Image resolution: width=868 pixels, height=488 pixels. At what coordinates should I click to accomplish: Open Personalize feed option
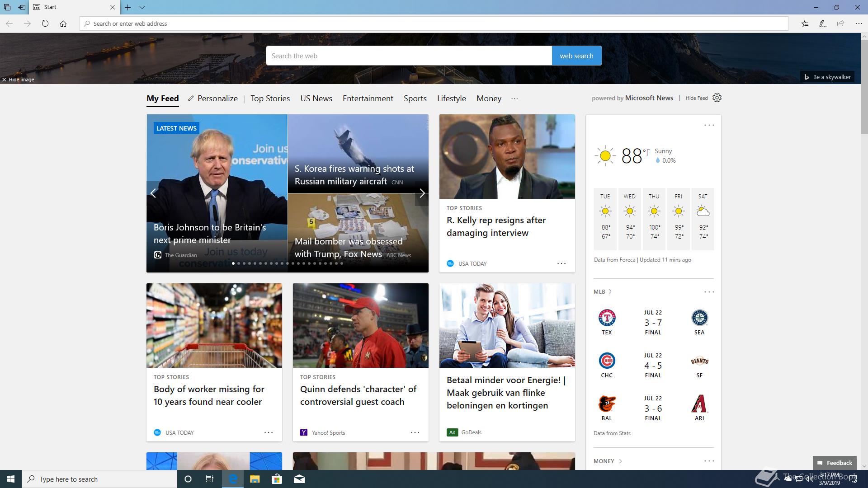pos(213,99)
